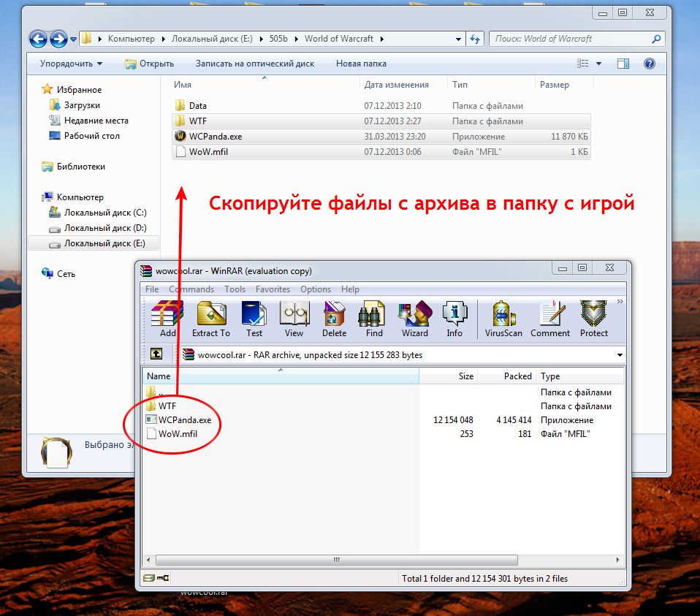Open recent pages dropdown in Explorer

click(x=74, y=39)
